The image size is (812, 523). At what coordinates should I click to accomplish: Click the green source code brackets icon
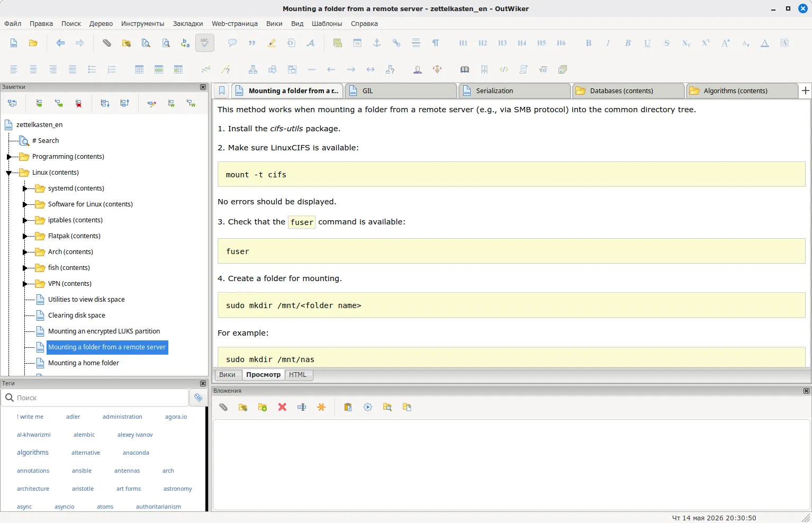(x=504, y=69)
